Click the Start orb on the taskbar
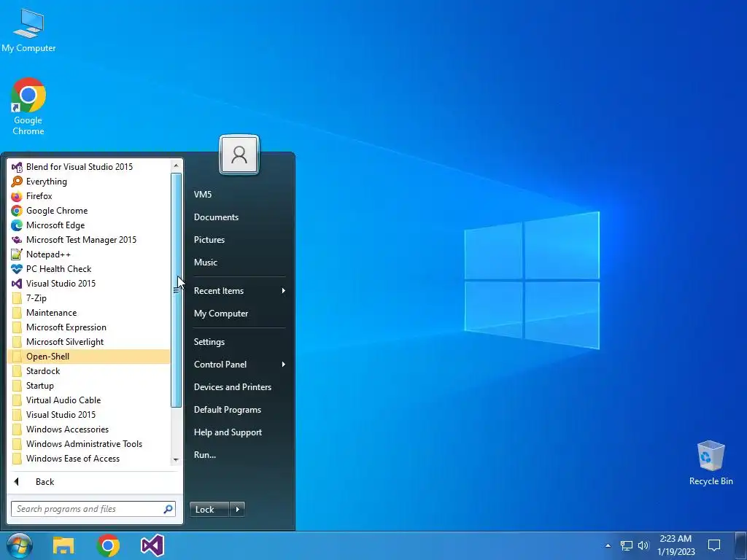Screen dimensions: 747x560 click(x=20, y=545)
